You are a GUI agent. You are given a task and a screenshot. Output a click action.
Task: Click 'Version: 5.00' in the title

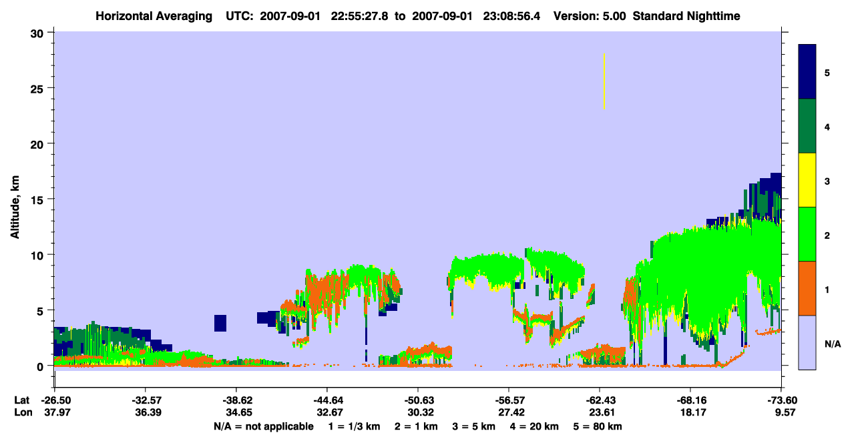point(589,15)
